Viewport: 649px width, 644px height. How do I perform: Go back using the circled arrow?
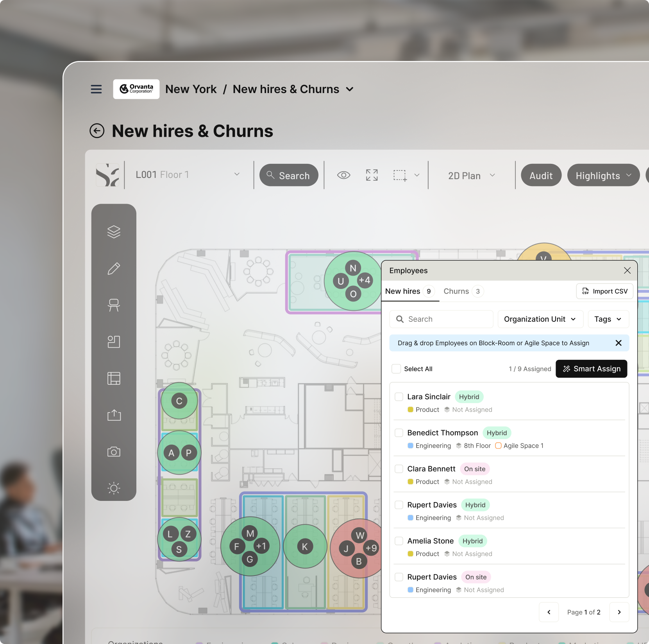(x=97, y=131)
